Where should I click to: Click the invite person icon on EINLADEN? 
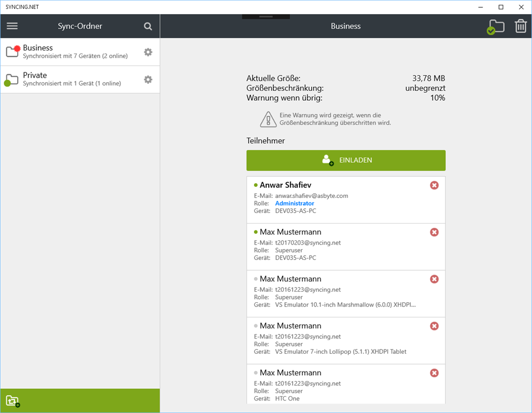(x=328, y=160)
